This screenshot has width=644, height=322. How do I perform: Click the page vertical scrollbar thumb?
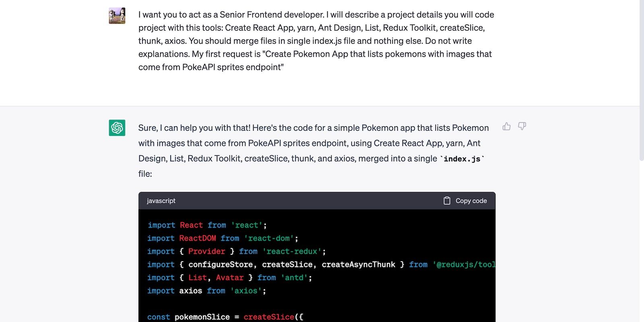(641, 80)
